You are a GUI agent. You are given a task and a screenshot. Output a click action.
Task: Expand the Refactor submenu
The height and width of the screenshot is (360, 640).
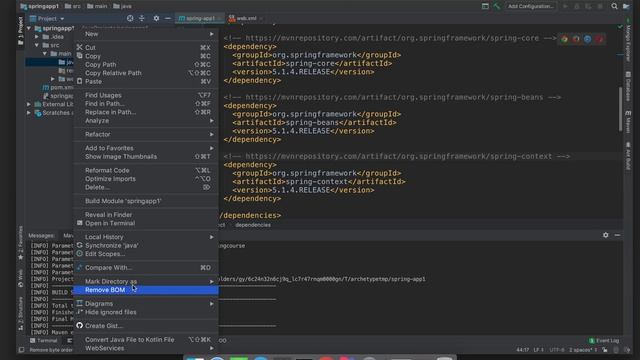[146, 134]
